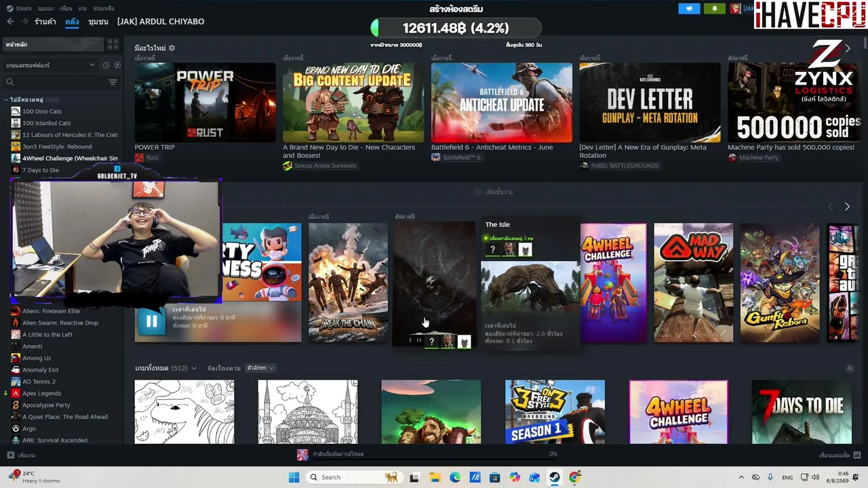Image resolution: width=868 pixels, height=488 pixels.
Task: Open the View menu beside Steam
Action: (x=45, y=9)
